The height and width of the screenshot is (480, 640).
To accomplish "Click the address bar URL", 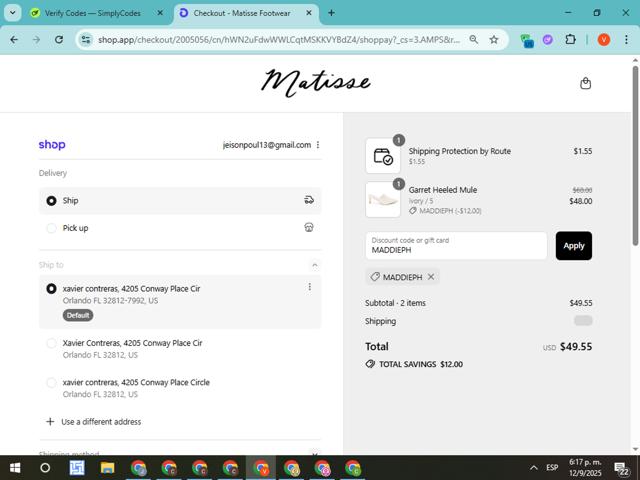I will 279,40.
